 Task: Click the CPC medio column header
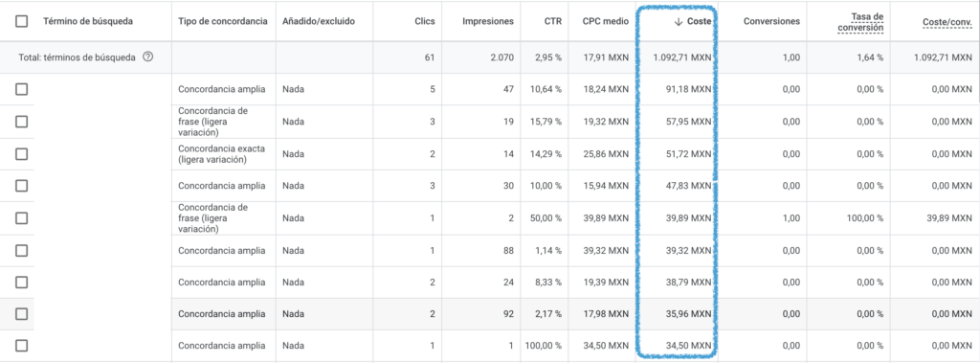click(606, 21)
